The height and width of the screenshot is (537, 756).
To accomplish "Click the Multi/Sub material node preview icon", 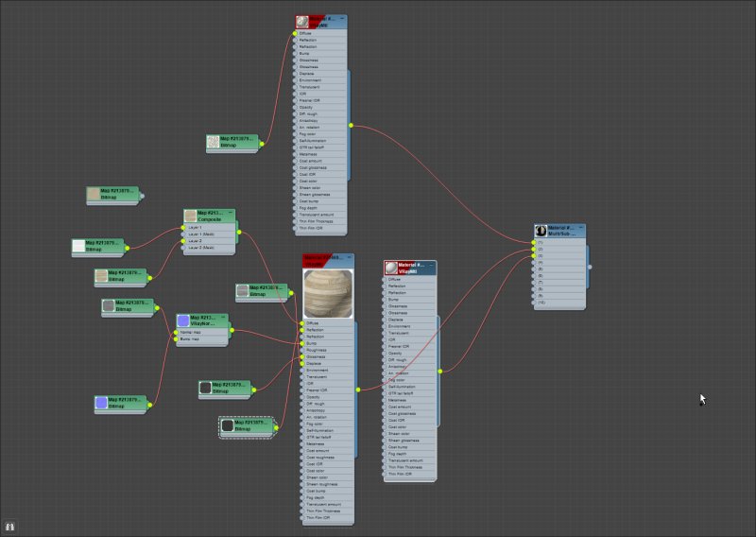I will tap(541, 230).
